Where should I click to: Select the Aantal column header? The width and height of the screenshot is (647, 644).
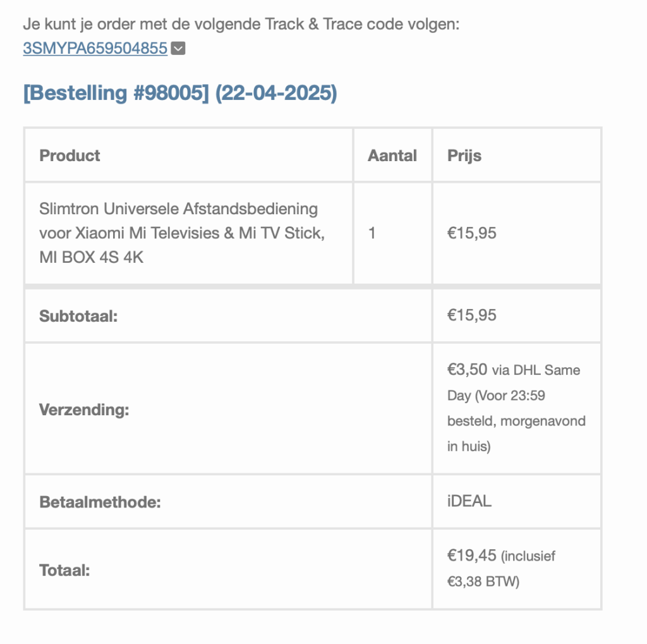click(x=392, y=155)
